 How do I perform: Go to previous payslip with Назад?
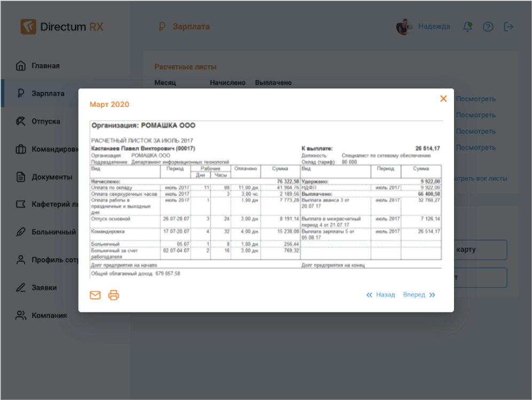tap(380, 295)
